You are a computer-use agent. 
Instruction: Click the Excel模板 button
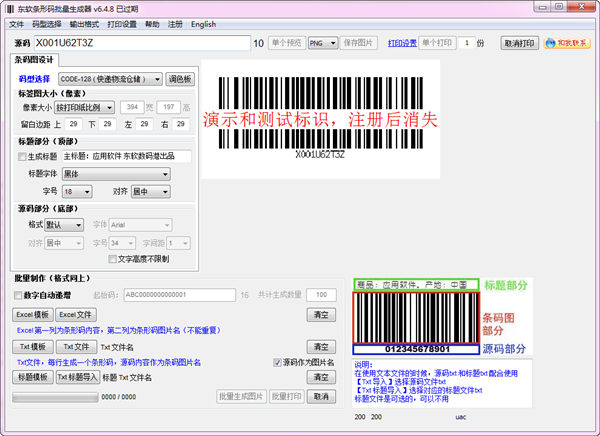[x=32, y=314]
